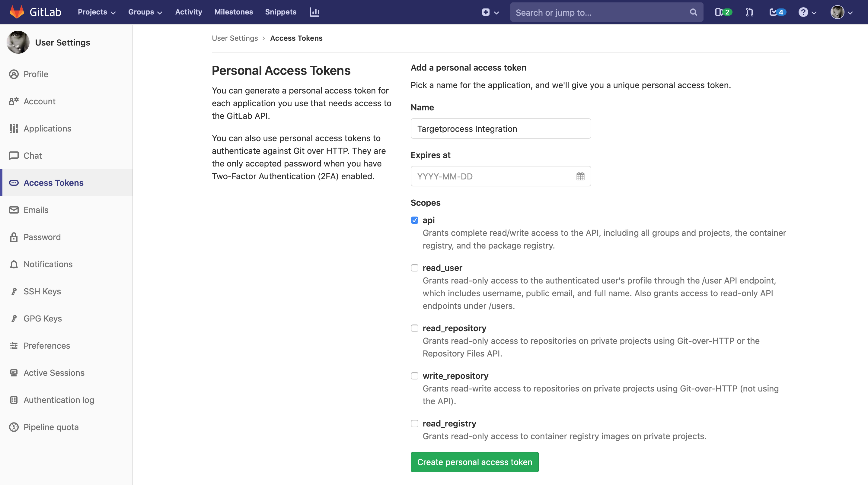Screen dimensions: 868x485
Task: Open the search magnifier in the search bar
Action: click(693, 12)
